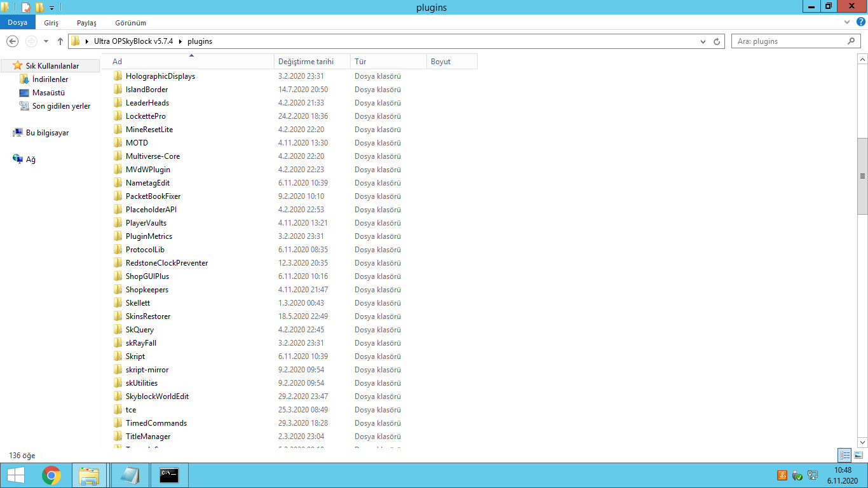
Task: Click Ultra OPSkyBlock v5.7.4 breadcrumb
Action: 133,41
